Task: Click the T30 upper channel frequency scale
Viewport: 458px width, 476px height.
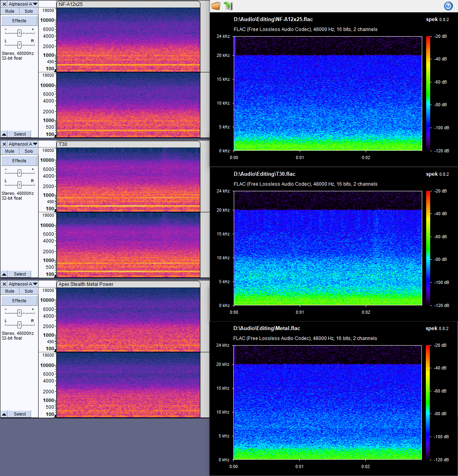Action: (48, 180)
